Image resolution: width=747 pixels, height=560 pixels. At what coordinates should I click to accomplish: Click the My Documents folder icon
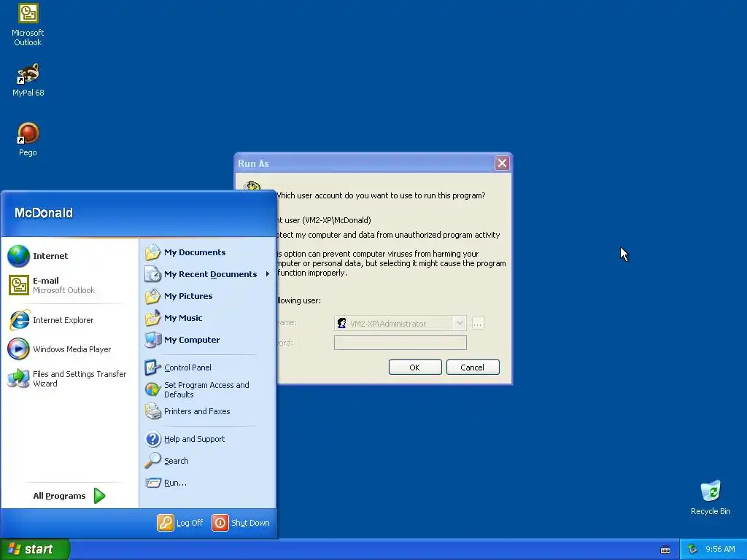[153, 252]
